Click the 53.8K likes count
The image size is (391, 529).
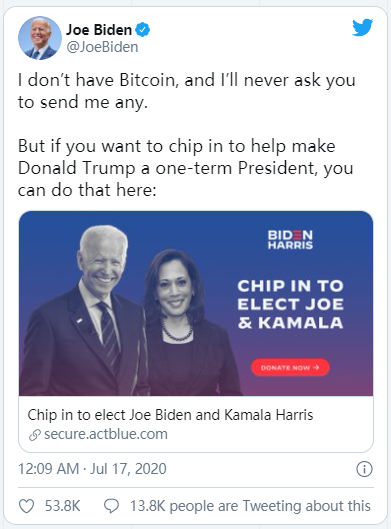click(62, 506)
